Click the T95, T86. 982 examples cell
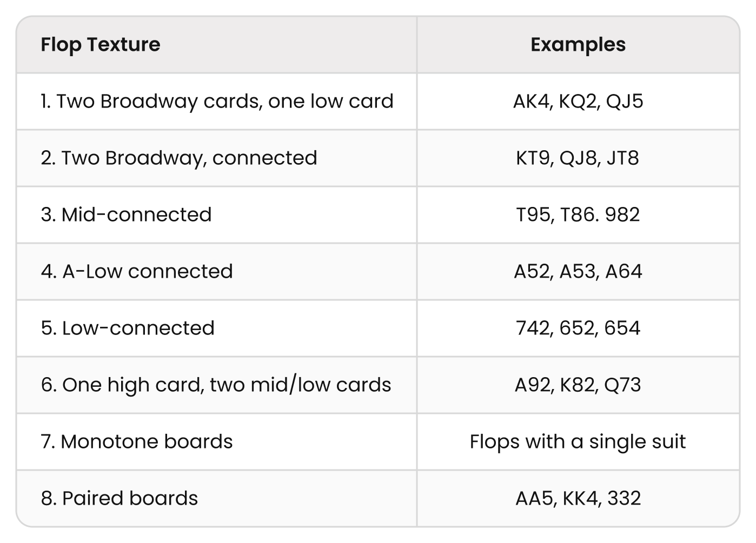Viewport: 756px width, 543px height. click(578, 215)
